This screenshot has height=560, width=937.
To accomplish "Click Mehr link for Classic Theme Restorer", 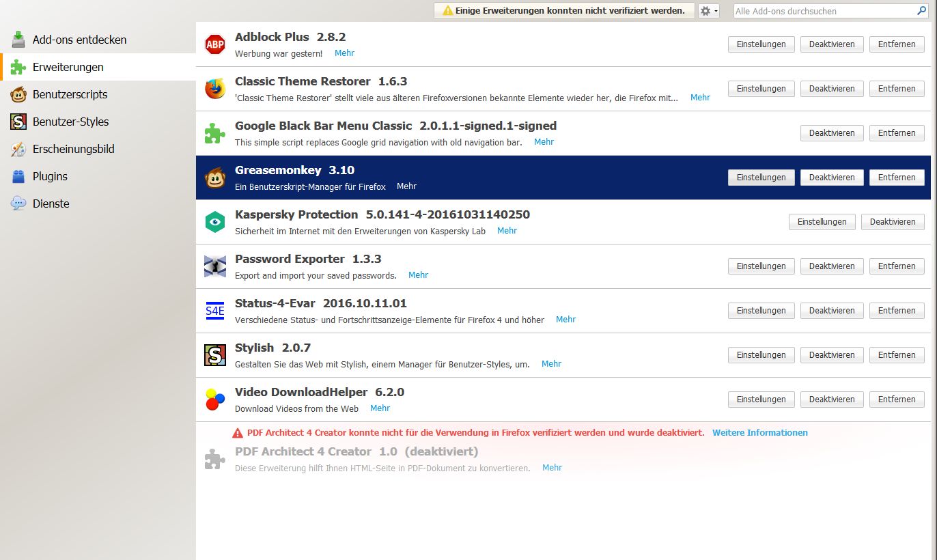I will tap(700, 98).
